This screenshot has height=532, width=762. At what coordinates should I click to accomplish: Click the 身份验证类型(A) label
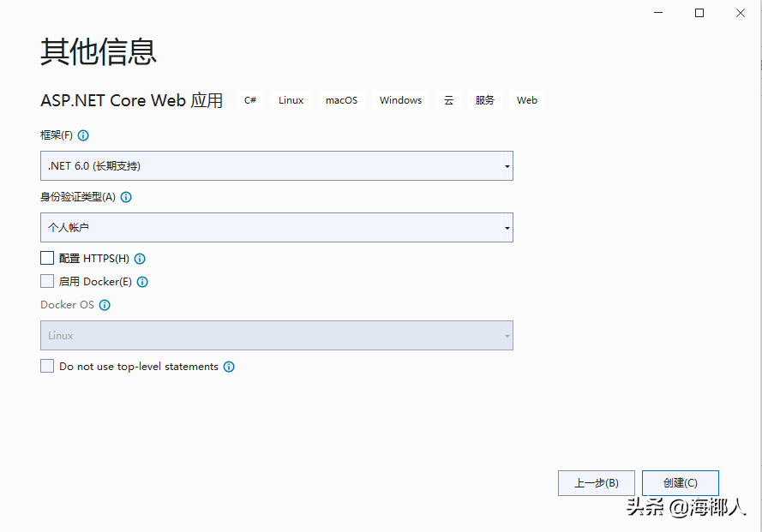78,197
